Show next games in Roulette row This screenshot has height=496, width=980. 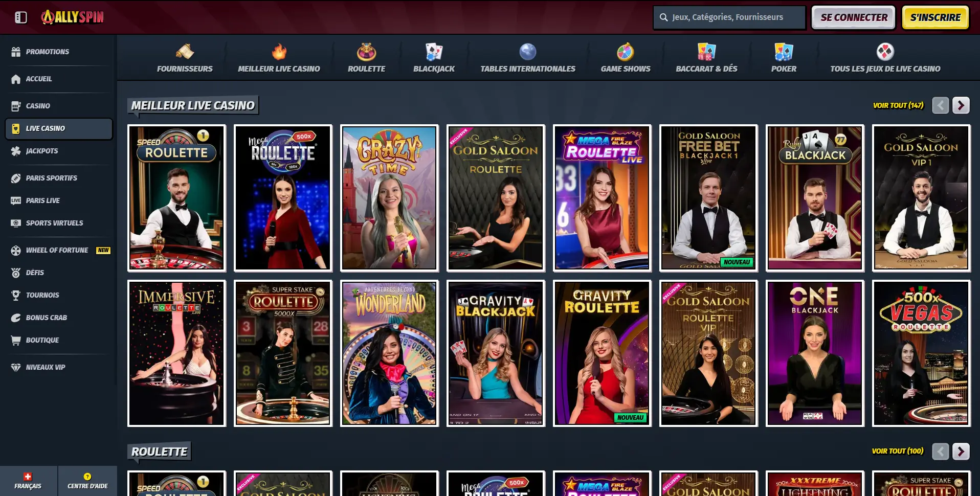(x=961, y=451)
